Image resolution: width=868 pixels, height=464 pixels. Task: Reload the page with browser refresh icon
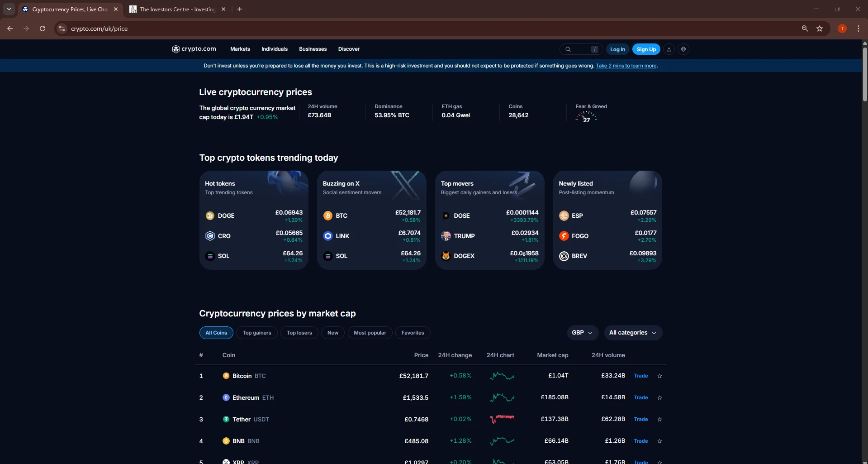click(x=43, y=29)
